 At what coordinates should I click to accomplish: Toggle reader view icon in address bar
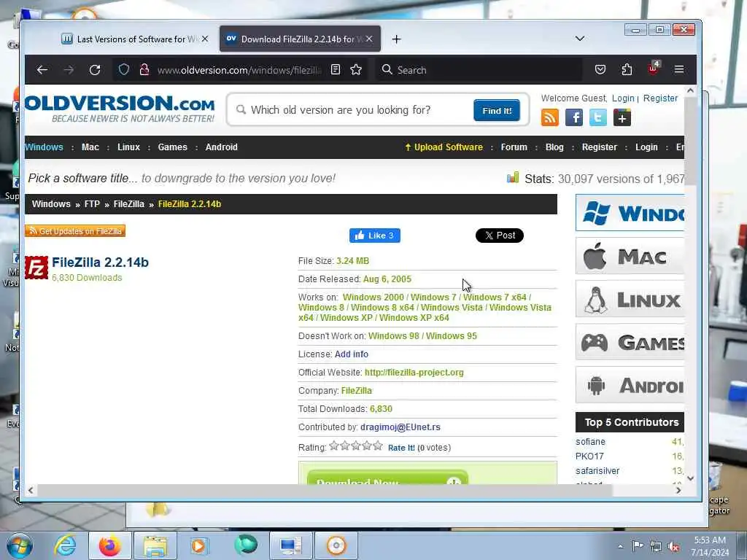(336, 70)
